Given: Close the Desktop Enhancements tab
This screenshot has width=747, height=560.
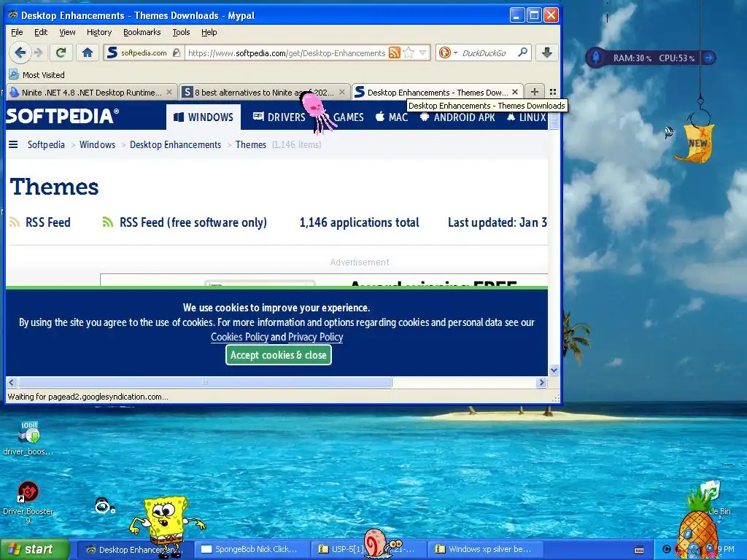Looking at the screenshot, I should click(515, 93).
